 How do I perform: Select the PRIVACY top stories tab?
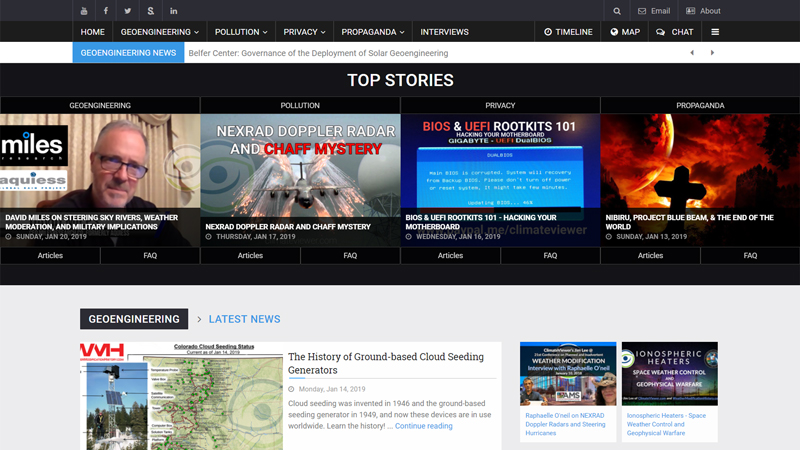click(x=500, y=105)
